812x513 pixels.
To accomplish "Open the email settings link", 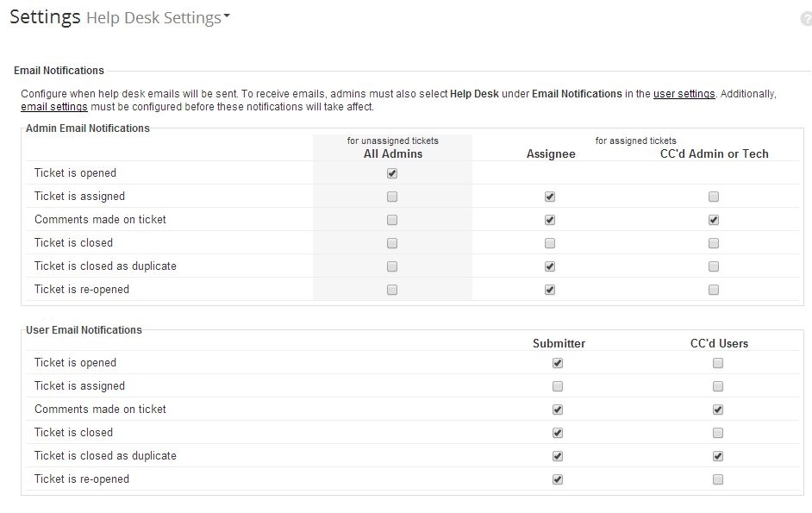I will pyautogui.click(x=53, y=107).
